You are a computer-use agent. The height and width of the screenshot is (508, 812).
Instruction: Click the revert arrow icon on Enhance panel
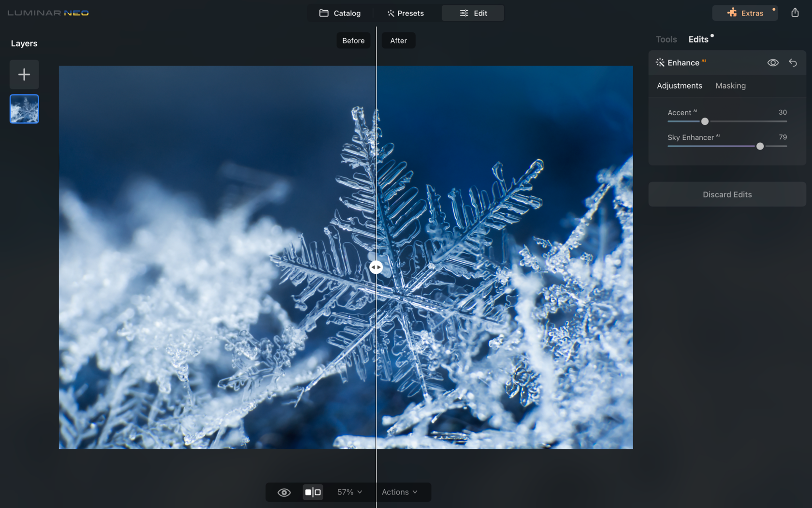coord(793,62)
